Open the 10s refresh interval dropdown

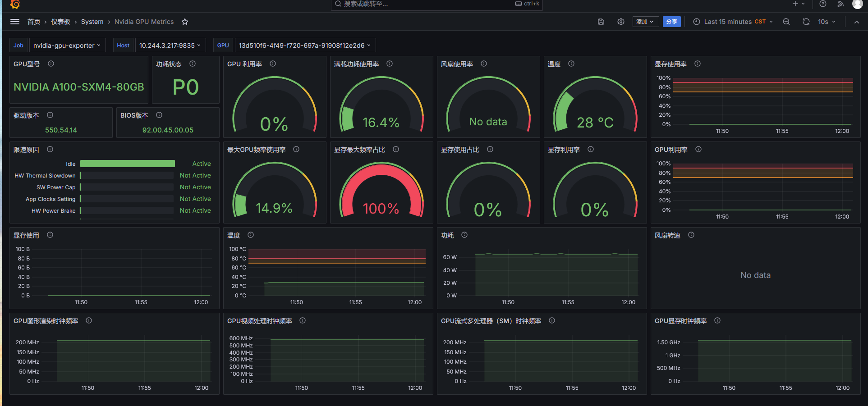(827, 22)
